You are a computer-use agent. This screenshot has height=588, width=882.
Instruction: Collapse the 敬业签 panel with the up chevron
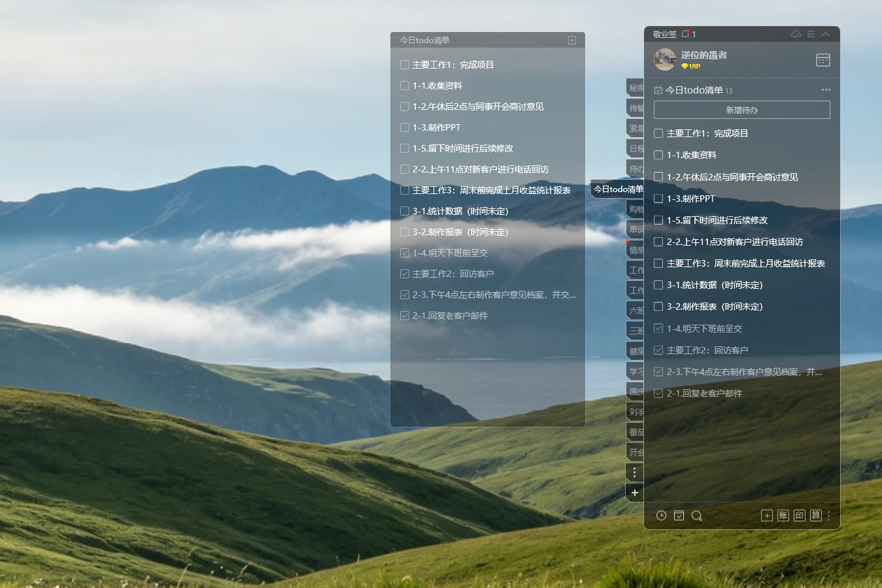(826, 34)
